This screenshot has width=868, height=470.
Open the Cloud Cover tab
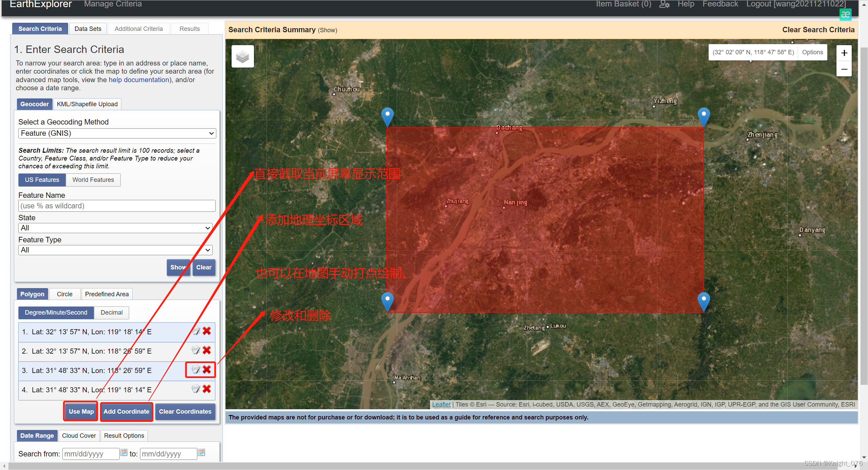79,436
